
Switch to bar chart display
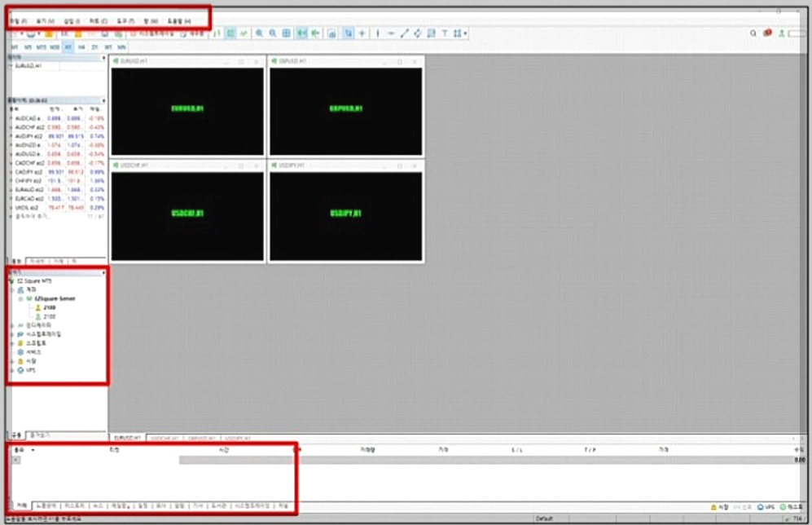point(217,33)
